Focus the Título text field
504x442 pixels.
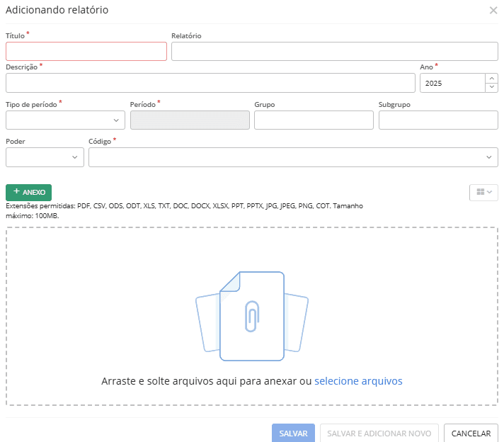86,52
